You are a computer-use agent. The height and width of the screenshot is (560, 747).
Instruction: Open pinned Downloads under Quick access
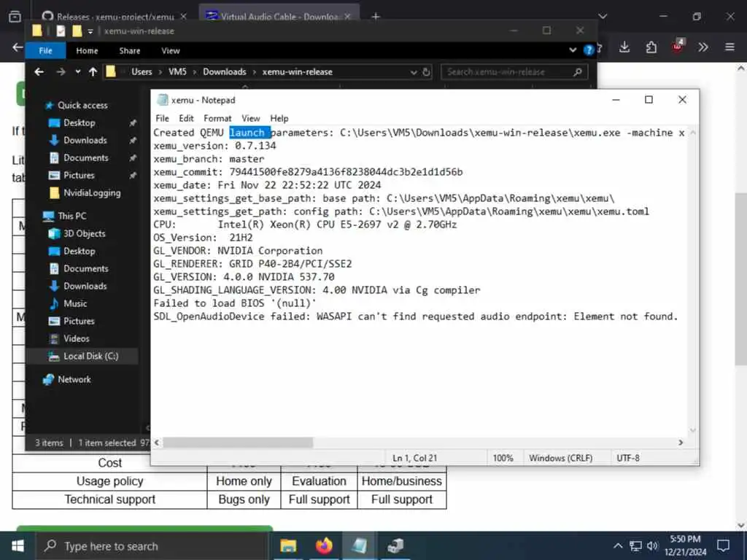click(85, 141)
